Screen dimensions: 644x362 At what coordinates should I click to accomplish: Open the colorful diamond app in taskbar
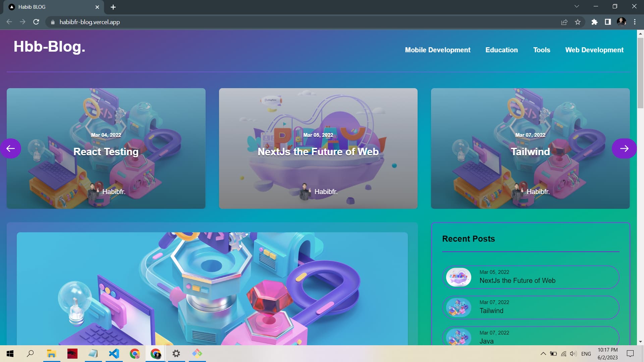tap(197, 354)
